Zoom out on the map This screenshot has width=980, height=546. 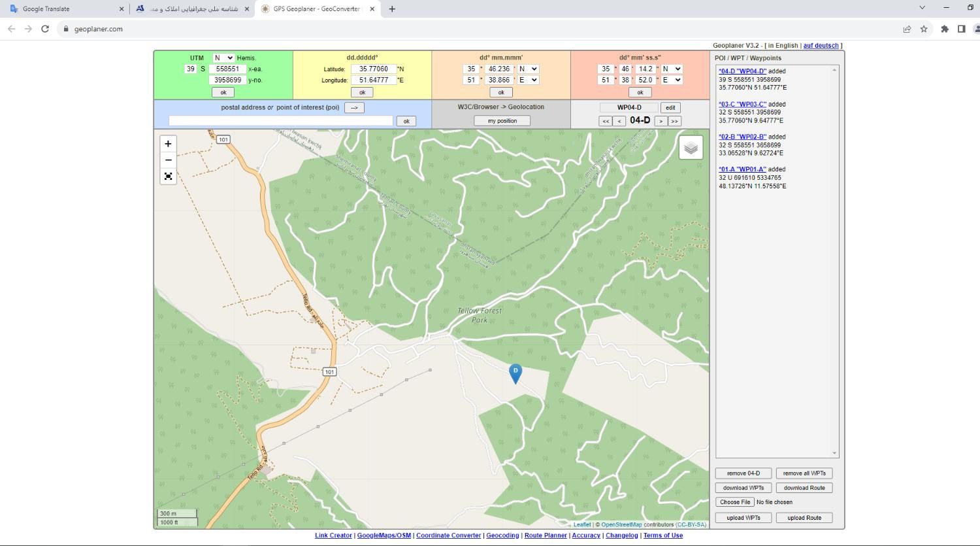(x=168, y=160)
